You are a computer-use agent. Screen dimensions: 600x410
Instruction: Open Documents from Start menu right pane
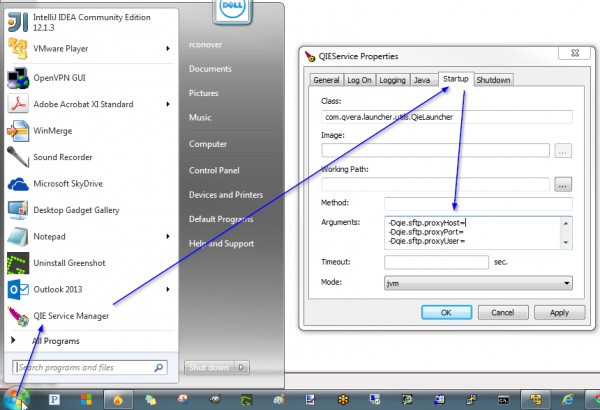[210, 69]
